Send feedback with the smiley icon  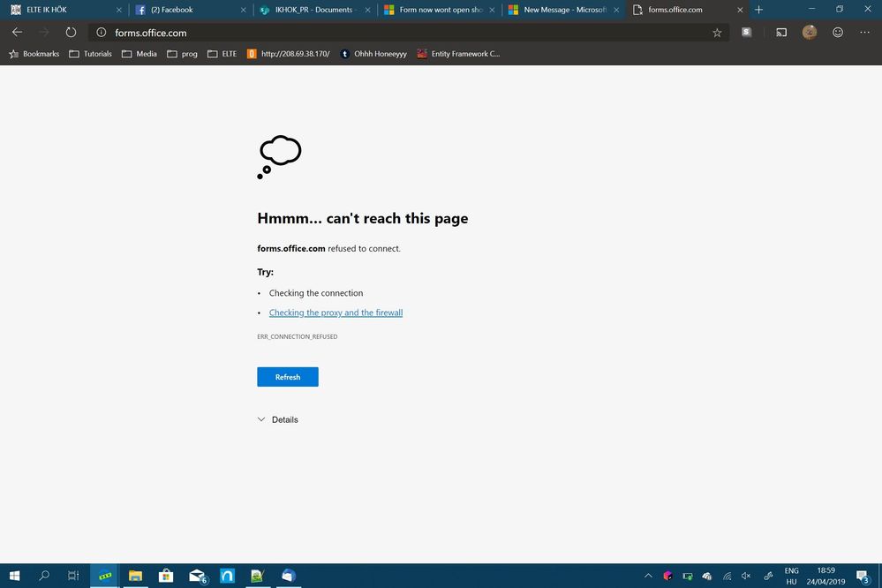[838, 32]
